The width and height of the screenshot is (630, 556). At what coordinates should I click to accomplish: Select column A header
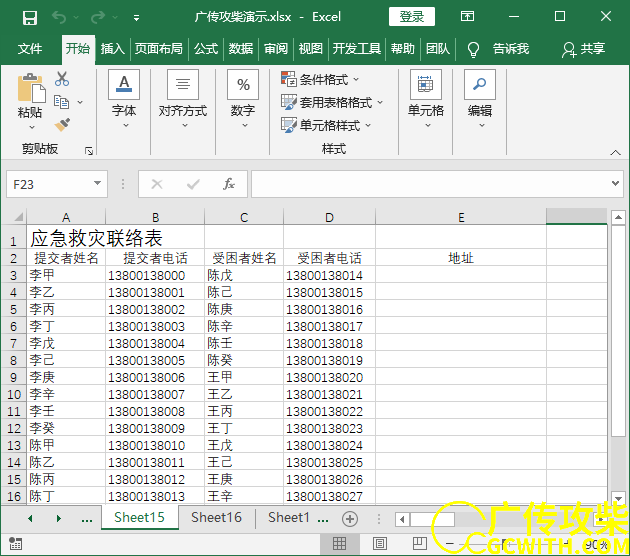(x=66, y=217)
